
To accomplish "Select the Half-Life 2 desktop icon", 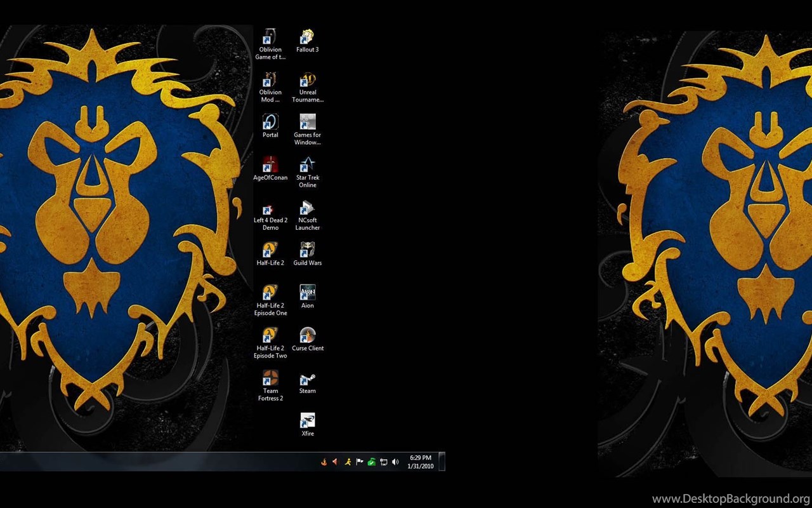I will [x=270, y=253].
